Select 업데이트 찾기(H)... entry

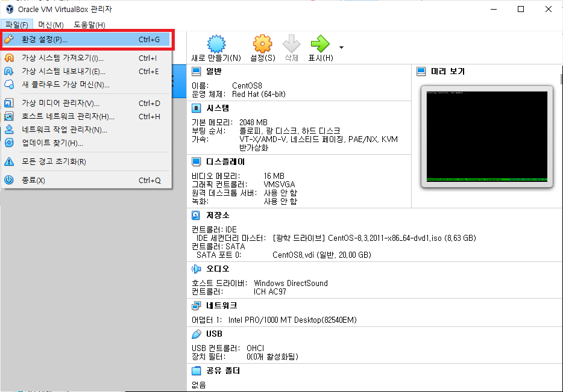86,143
